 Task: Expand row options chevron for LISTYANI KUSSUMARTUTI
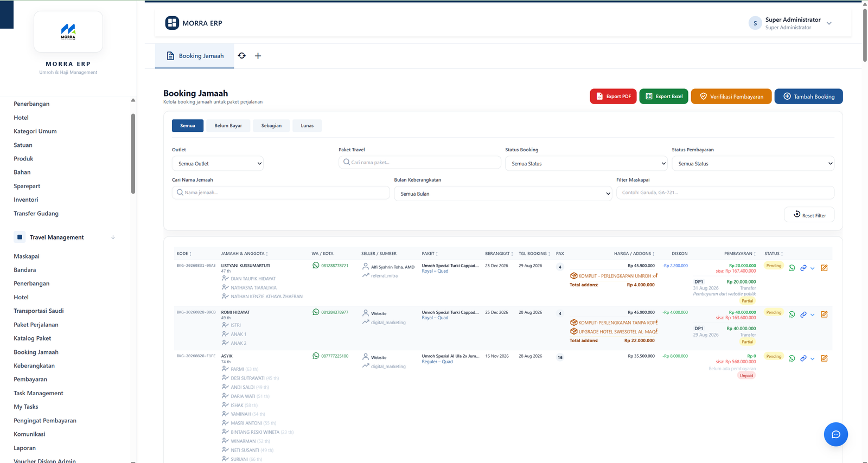[x=813, y=268]
